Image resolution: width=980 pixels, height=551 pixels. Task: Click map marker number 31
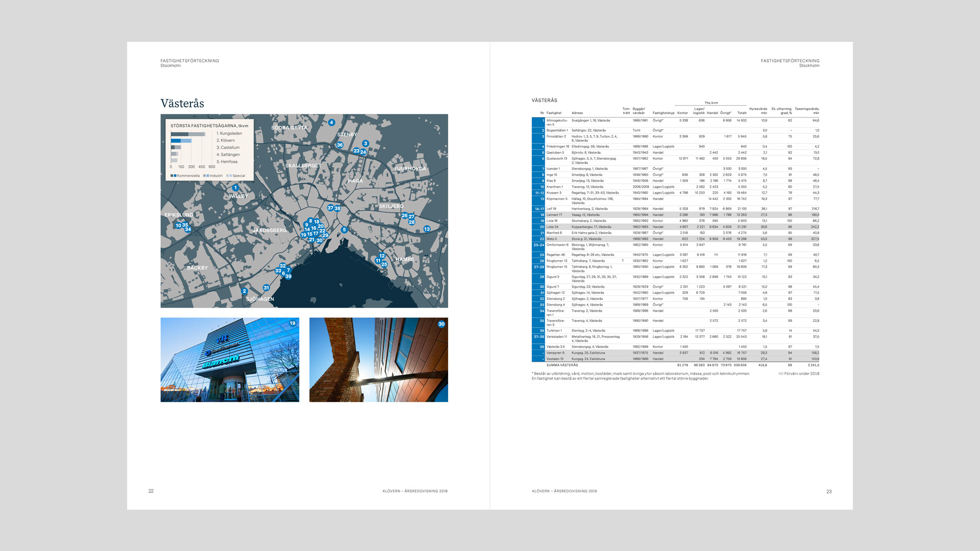(x=266, y=288)
